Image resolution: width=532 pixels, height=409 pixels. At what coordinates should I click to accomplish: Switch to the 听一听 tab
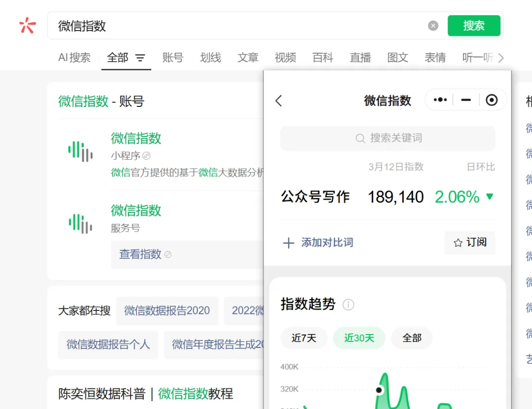477,58
